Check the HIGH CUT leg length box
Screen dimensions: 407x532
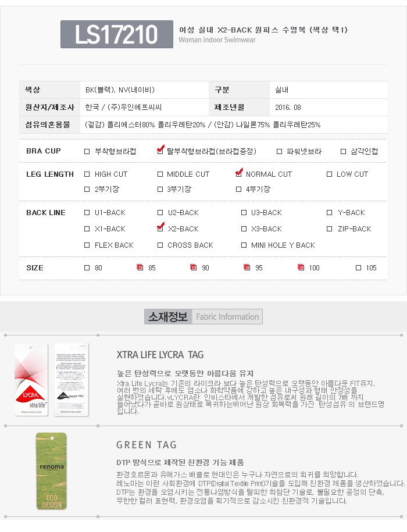click(87, 174)
